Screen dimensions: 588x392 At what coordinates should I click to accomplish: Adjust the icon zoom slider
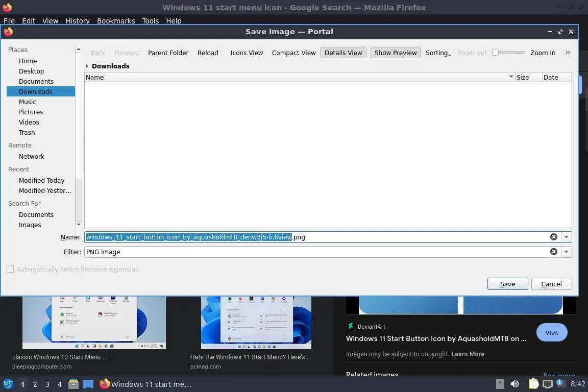click(x=508, y=53)
